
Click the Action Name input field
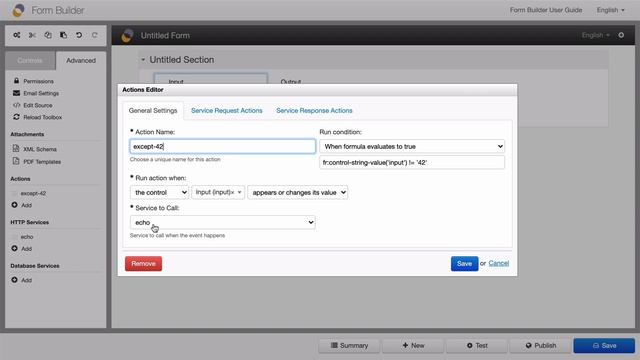click(x=222, y=146)
